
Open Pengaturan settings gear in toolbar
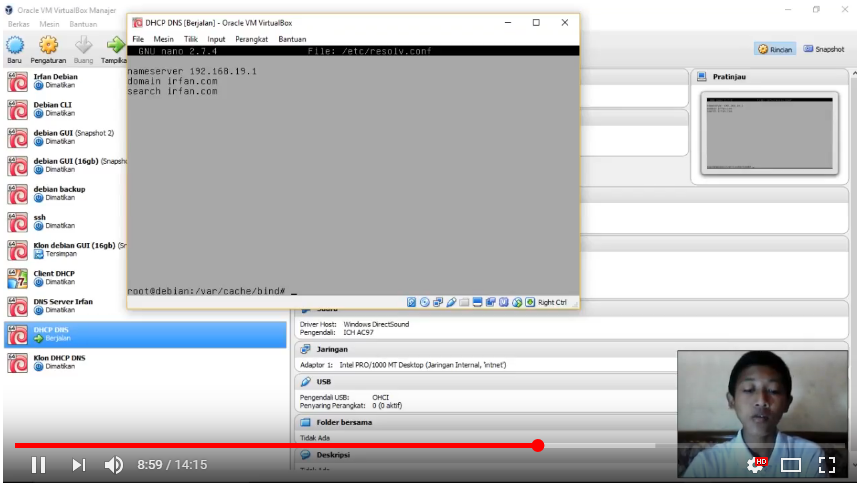click(48, 45)
